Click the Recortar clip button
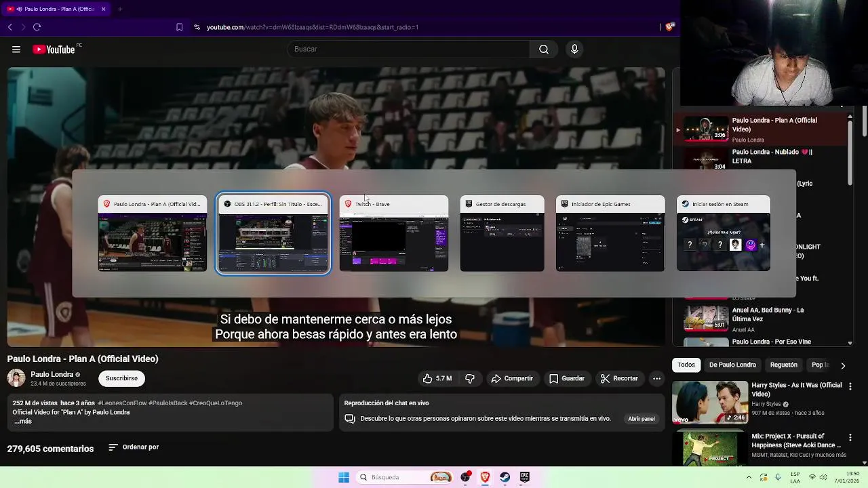The height and width of the screenshot is (488, 868). (618, 379)
